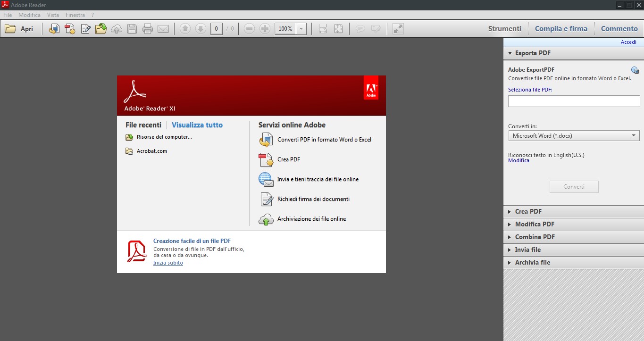Image resolution: width=644 pixels, height=341 pixels.
Task: Open Risorse del computer entry
Action: point(164,137)
